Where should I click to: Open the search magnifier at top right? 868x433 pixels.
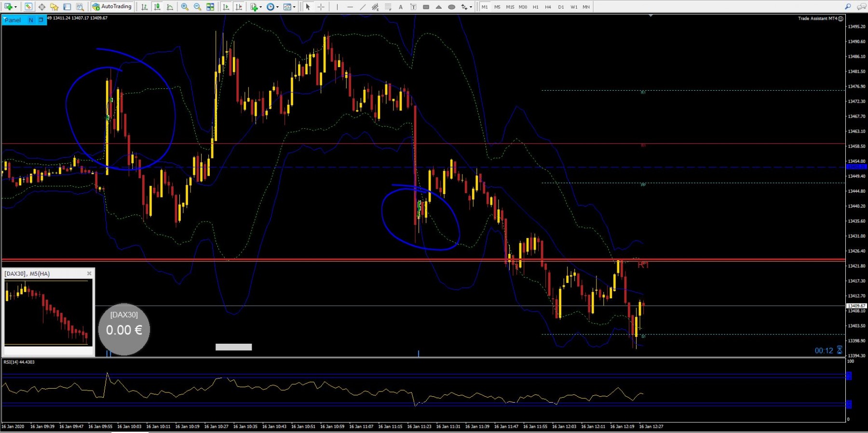pyautogui.click(x=848, y=7)
